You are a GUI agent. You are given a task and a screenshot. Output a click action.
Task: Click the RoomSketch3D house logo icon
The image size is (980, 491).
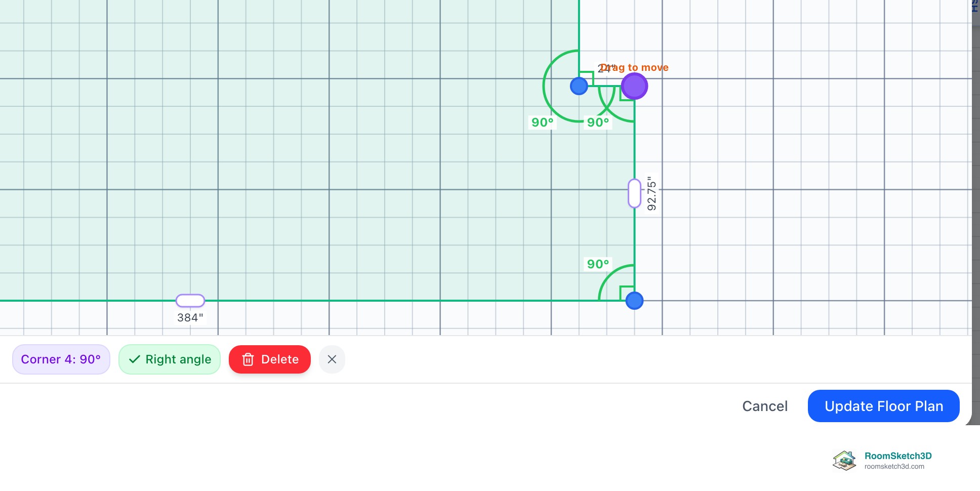[844, 460]
